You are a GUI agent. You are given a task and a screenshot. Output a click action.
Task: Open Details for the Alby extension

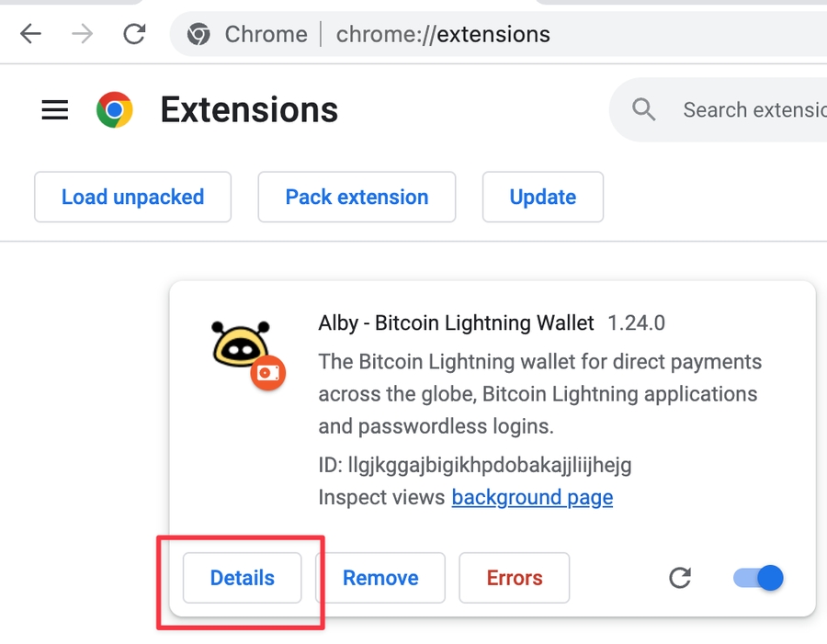tap(243, 578)
